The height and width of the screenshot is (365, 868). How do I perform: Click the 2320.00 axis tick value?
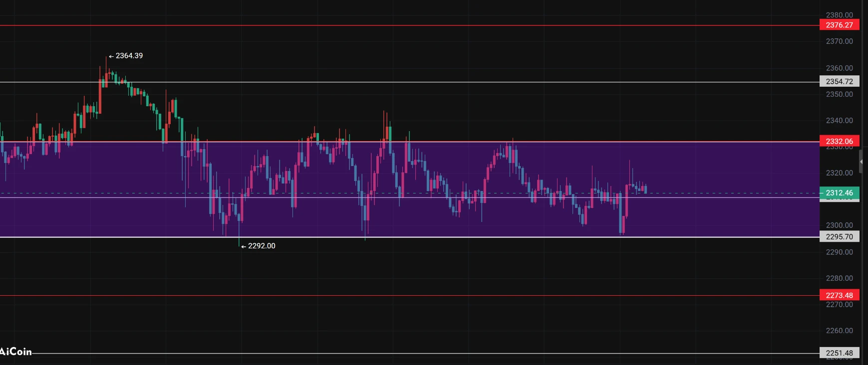pos(840,173)
